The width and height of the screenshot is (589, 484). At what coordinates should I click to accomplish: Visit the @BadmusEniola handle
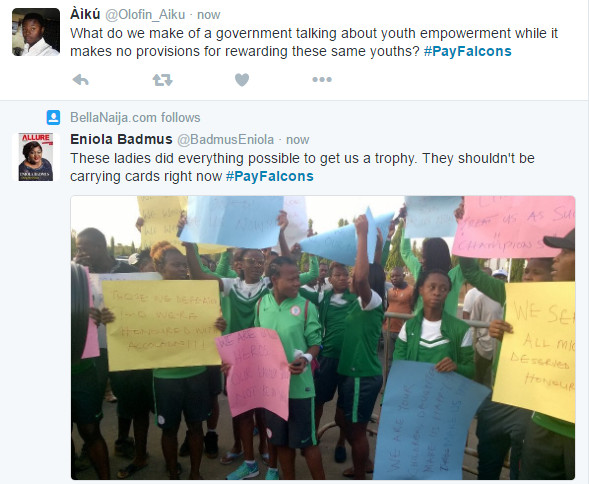[x=225, y=139]
